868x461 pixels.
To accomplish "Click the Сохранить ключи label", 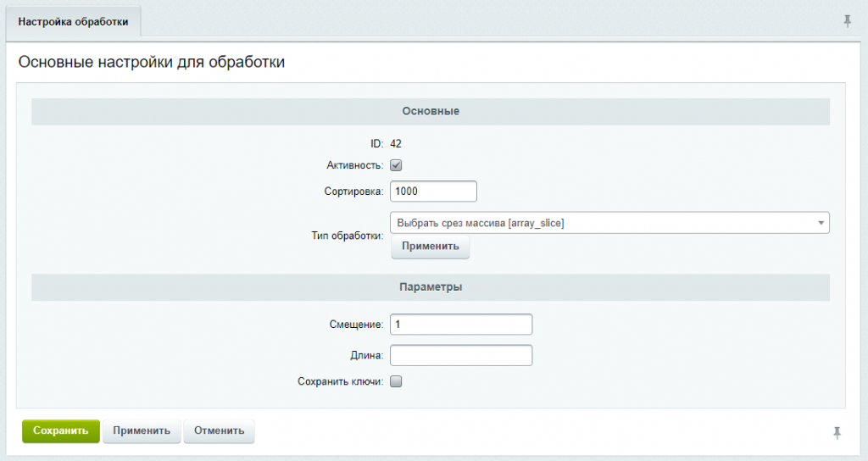I will (341, 381).
